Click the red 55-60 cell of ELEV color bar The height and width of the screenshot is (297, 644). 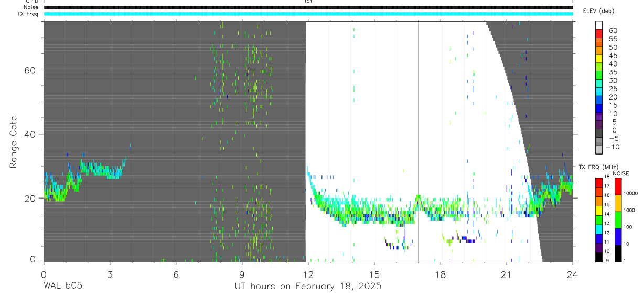click(x=599, y=35)
